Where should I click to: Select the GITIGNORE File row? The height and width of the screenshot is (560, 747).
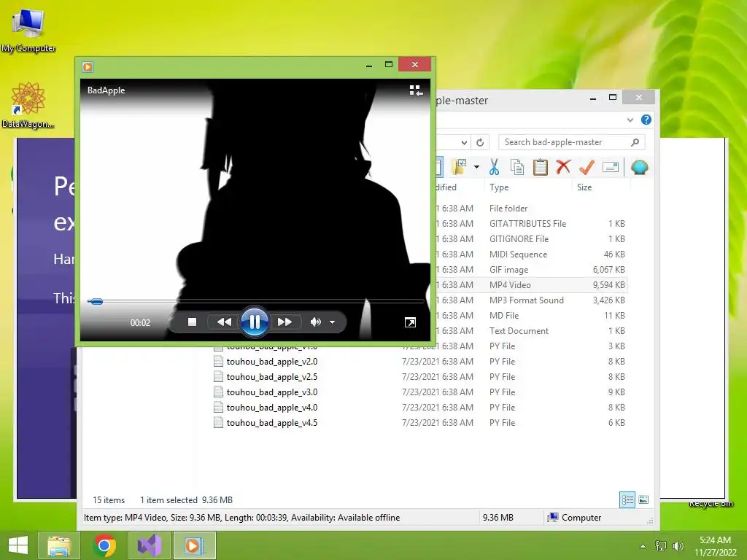point(531,238)
